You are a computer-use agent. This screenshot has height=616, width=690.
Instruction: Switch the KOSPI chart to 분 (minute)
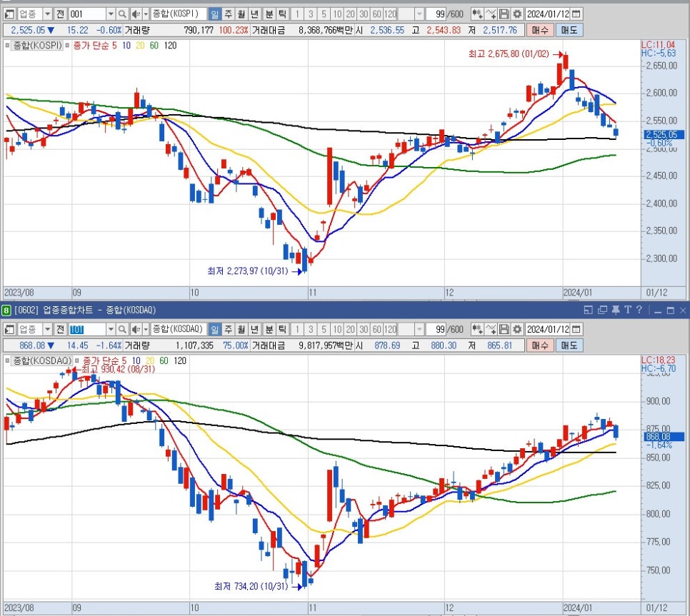click(x=269, y=14)
